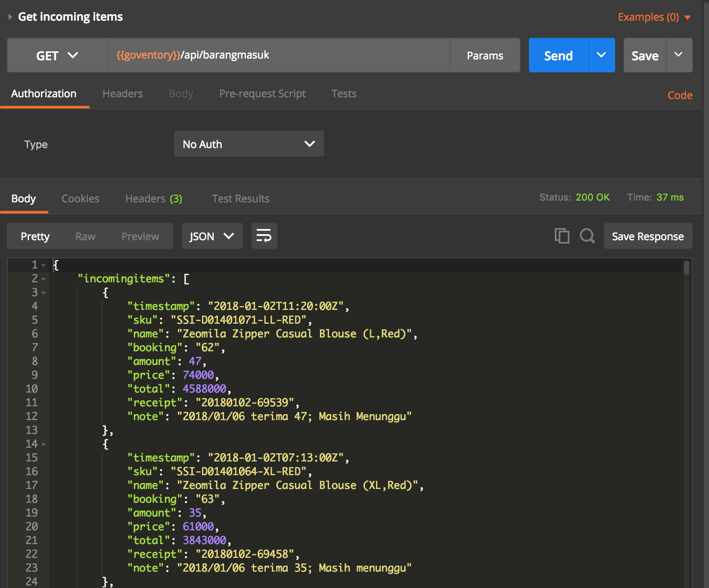Click the Save Response button
The width and height of the screenshot is (709, 588).
point(648,236)
